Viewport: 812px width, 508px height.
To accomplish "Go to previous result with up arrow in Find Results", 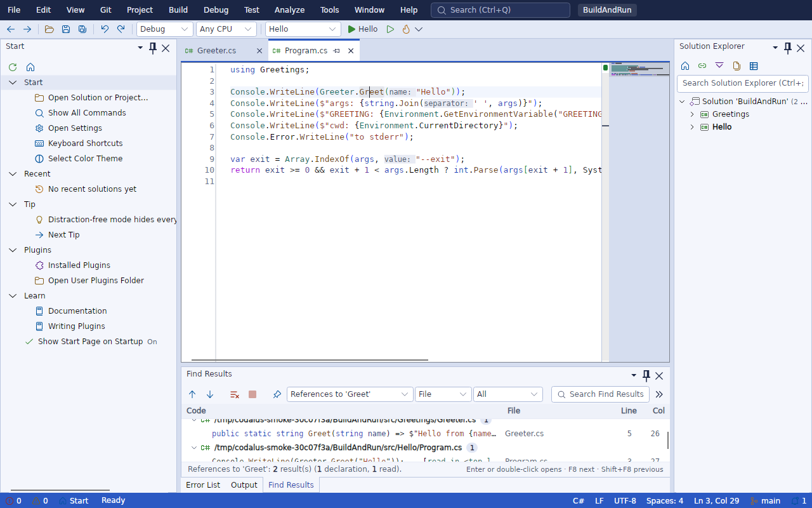I will (x=192, y=394).
